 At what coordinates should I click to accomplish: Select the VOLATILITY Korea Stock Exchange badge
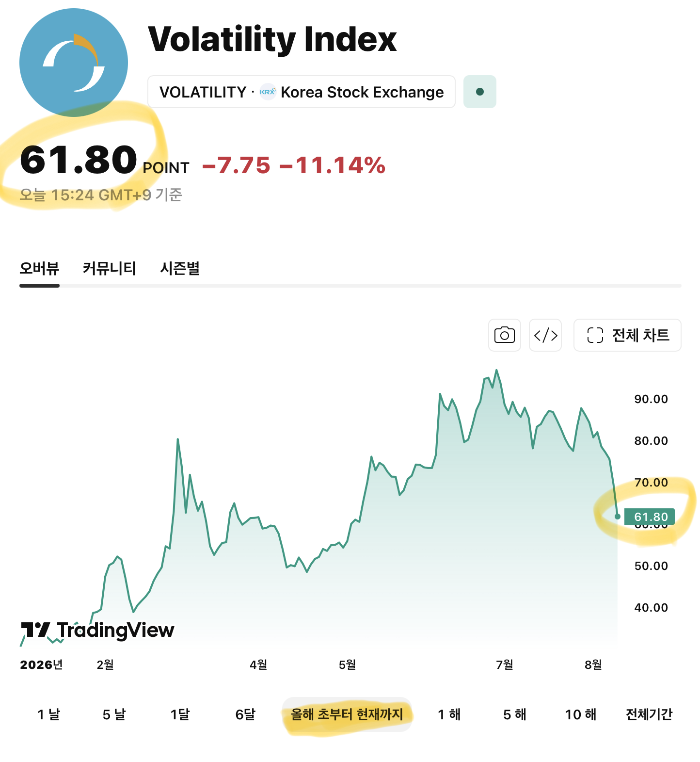pyautogui.click(x=301, y=92)
